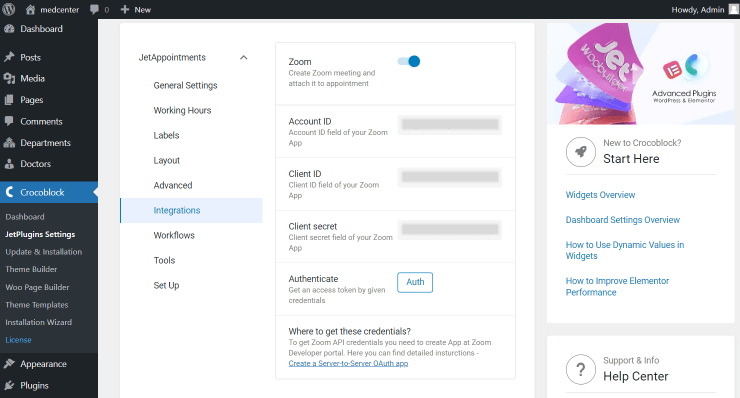Click the rocket Start Here icon

(580, 152)
